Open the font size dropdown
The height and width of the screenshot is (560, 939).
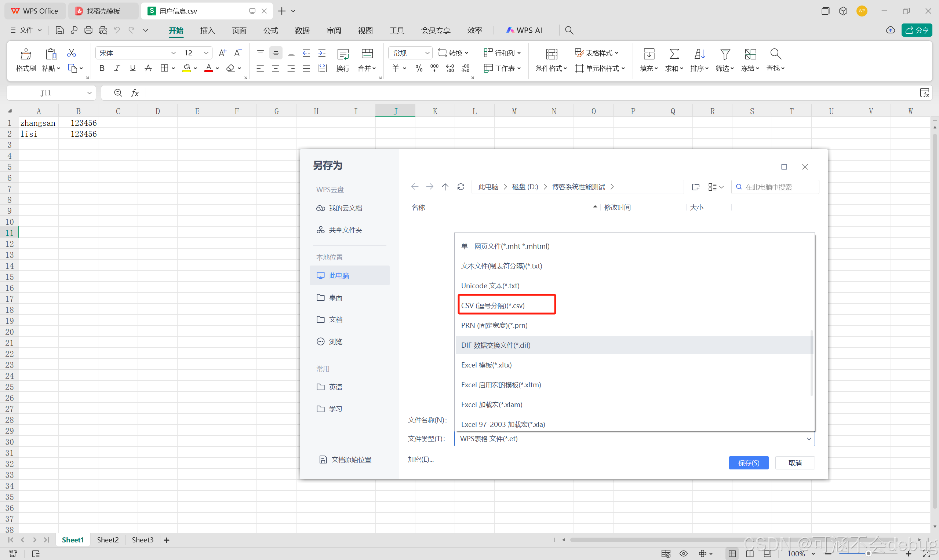pyautogui.click(x=206, y=53)
